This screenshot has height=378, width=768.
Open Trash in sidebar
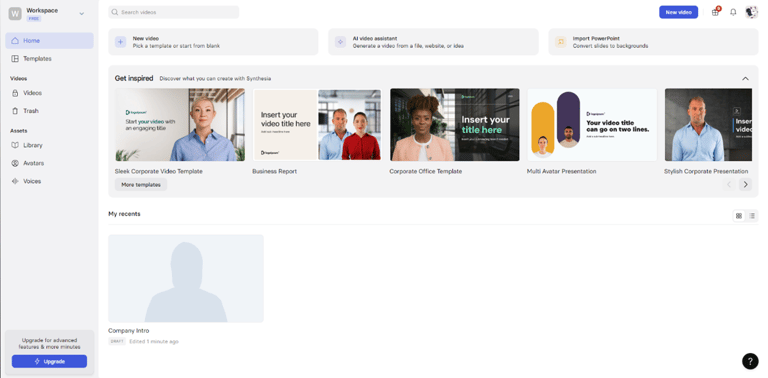point(49,111)
